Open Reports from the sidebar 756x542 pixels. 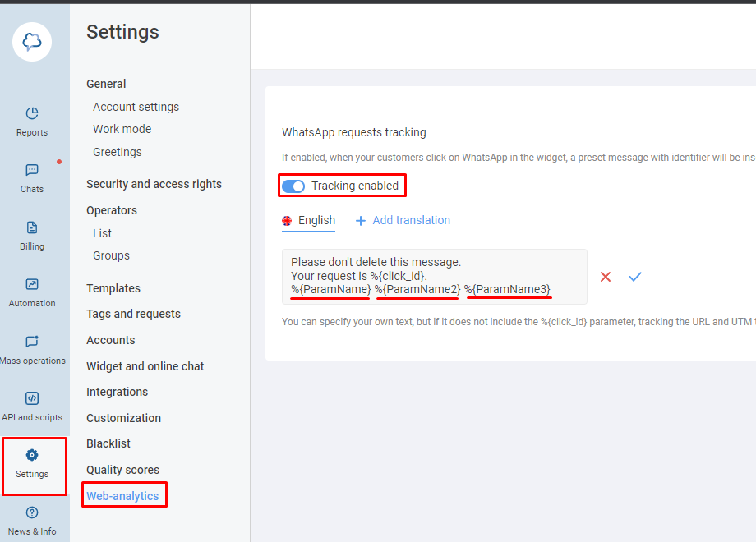pyautogui.click(x=32, y=121)
